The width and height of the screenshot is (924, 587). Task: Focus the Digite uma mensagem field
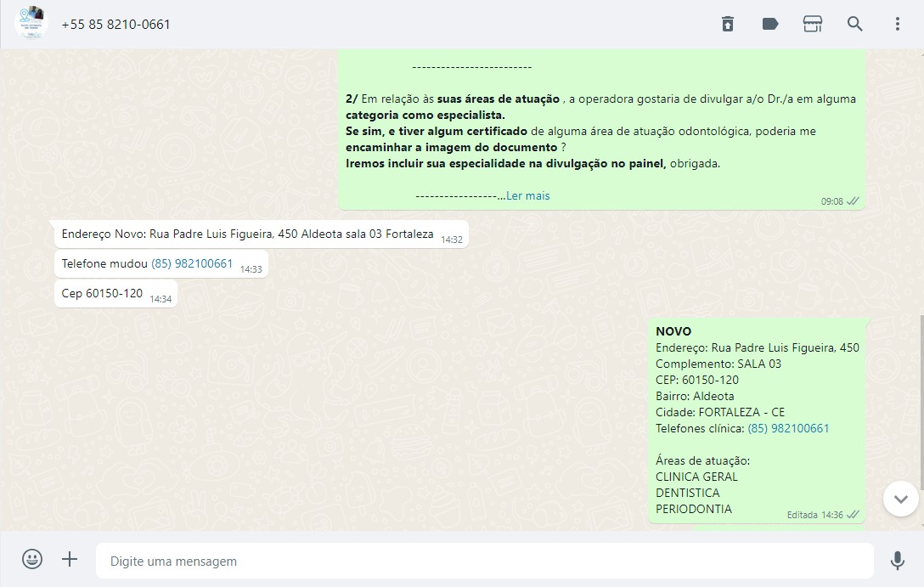(484, 561)
